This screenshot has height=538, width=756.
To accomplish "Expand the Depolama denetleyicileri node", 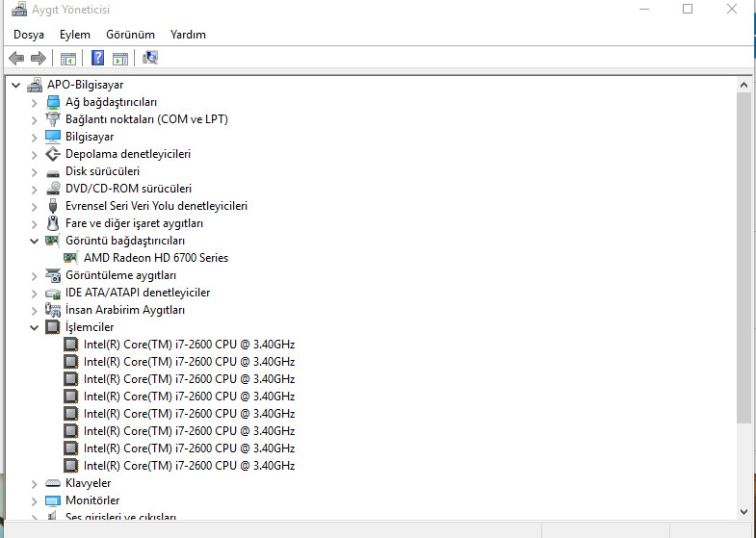I will tap(35, 155).
